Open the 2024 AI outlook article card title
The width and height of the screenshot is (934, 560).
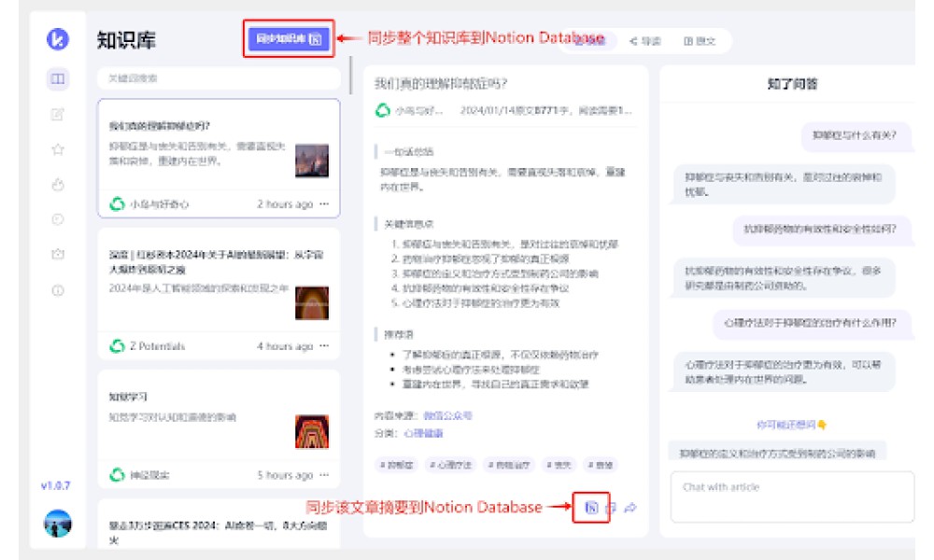pyautogui.click(x=217, y=262)
